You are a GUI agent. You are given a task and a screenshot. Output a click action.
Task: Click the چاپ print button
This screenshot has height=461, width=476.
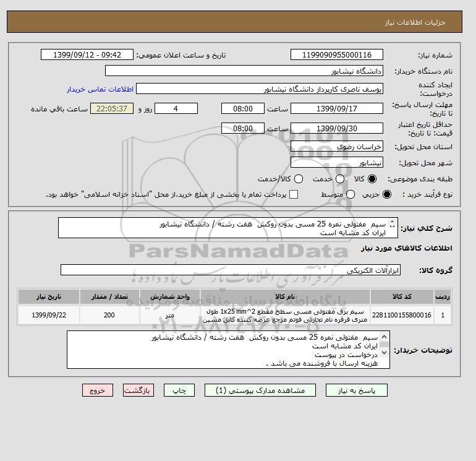pyautogui.click(x=179, y=390)
